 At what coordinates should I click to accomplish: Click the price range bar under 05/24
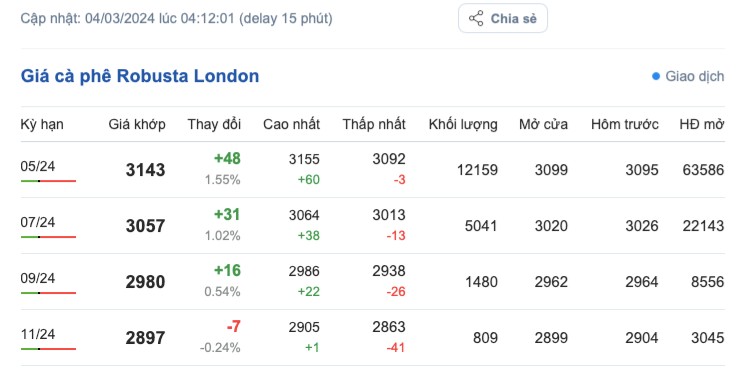(x=49, y=181)
